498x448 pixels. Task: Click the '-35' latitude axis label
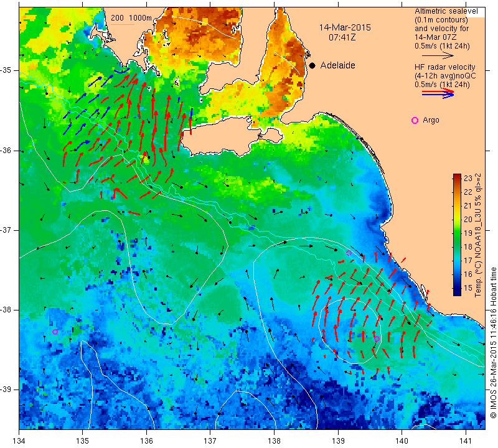(x=6, y=70)
